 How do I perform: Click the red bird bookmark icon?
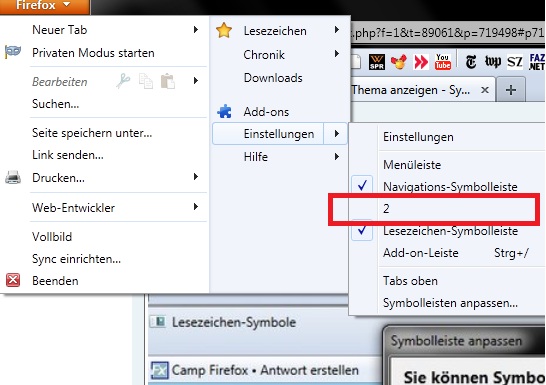pos(399,62)
